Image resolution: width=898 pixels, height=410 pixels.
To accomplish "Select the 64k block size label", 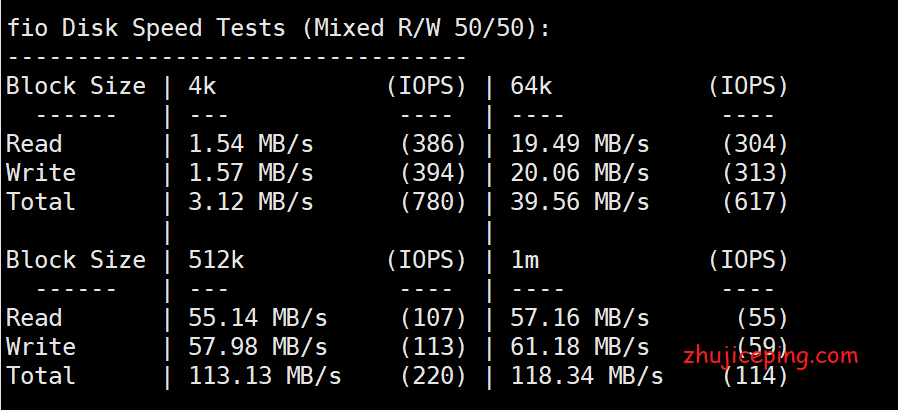I will (531, 86).
